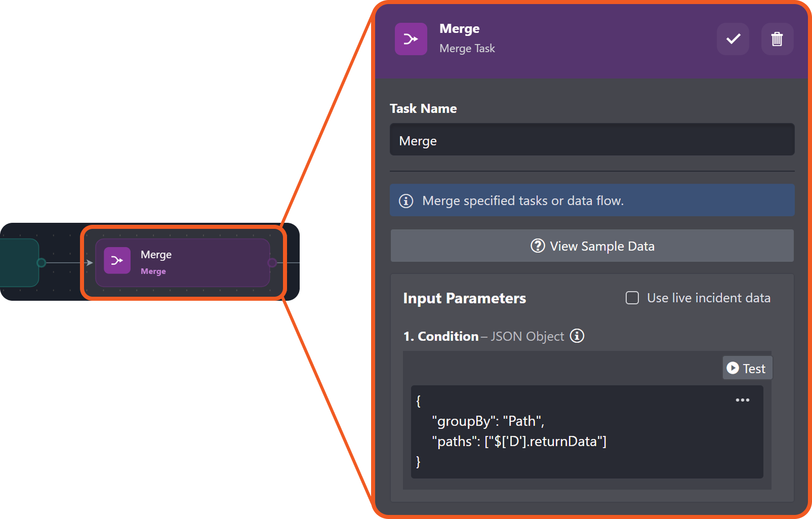Click the Merge node's output connector circle
This screenshot has width=812, height=519.
(272, 262)
